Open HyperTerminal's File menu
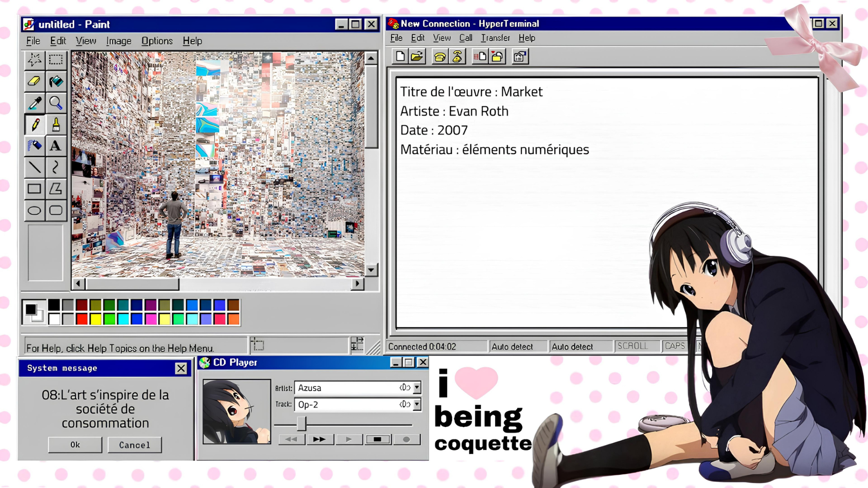868x488 pixels. (396, 38)
